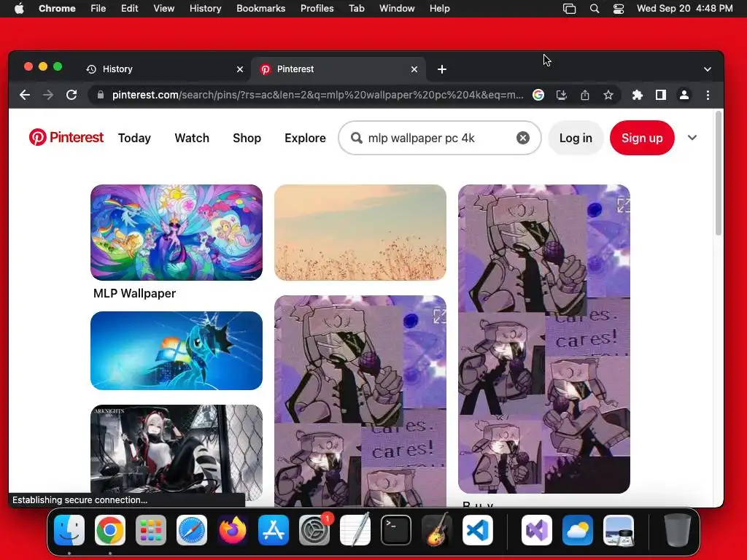Screen dimensions: 747x560
Task: Open Finder from the Dock
Action: tap(69, 530)
